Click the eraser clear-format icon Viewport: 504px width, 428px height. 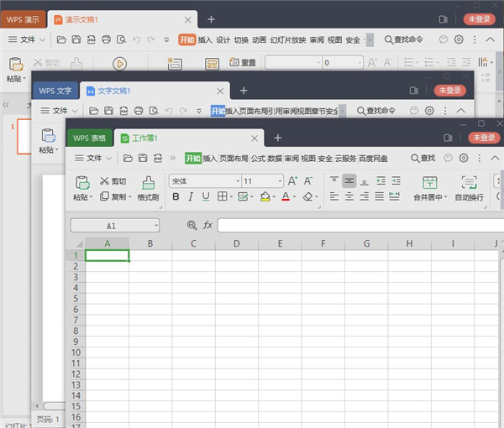point(307,196)
